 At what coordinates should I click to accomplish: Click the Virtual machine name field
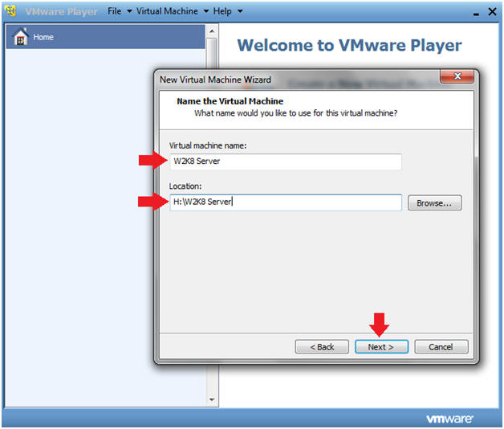286,161
